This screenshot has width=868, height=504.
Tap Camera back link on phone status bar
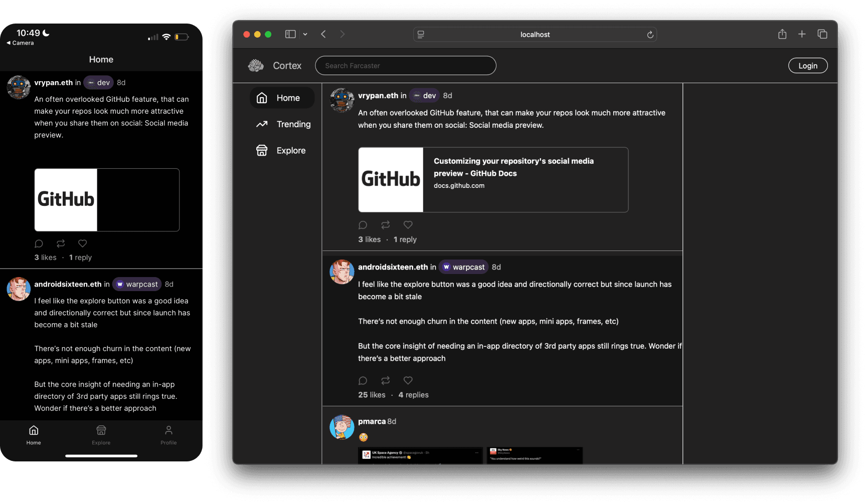20,43
